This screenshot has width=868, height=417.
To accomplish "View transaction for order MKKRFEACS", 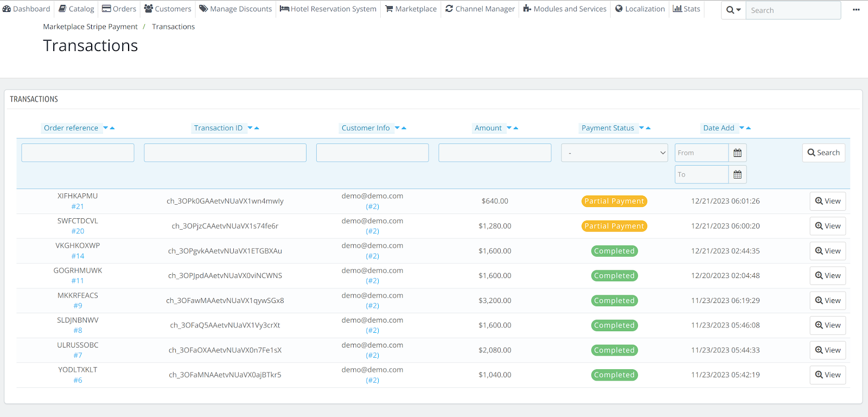I will pos(828,301).
